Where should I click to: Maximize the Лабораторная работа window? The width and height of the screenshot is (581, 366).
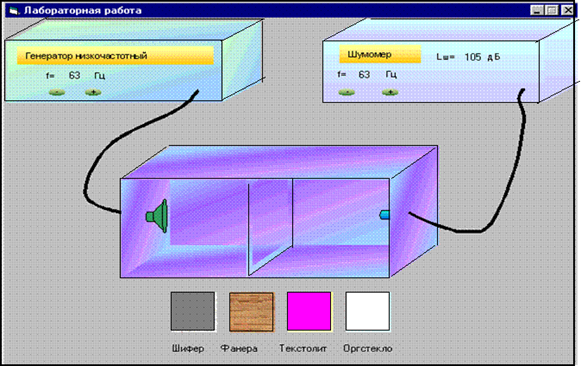pyautogui.click(x=551, y=10)
